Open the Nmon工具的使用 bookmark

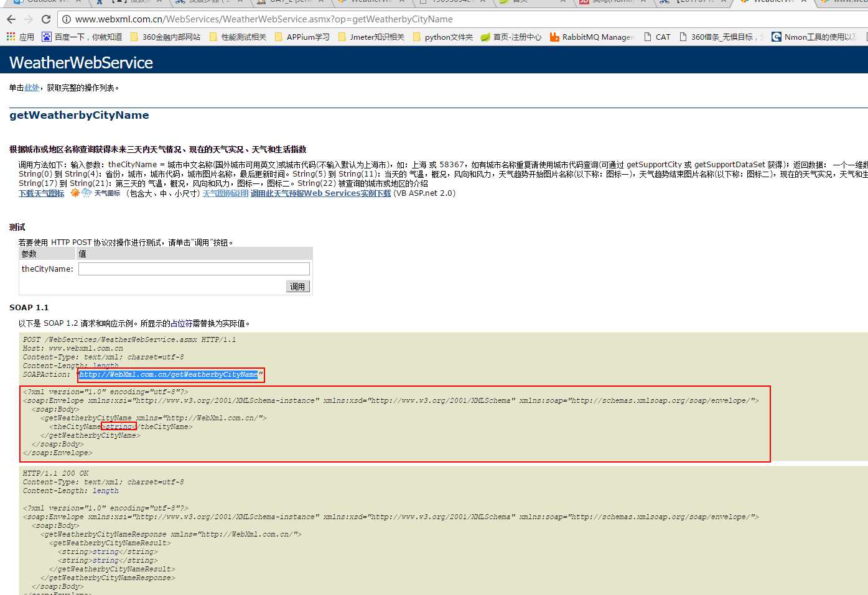coord(814,37)
